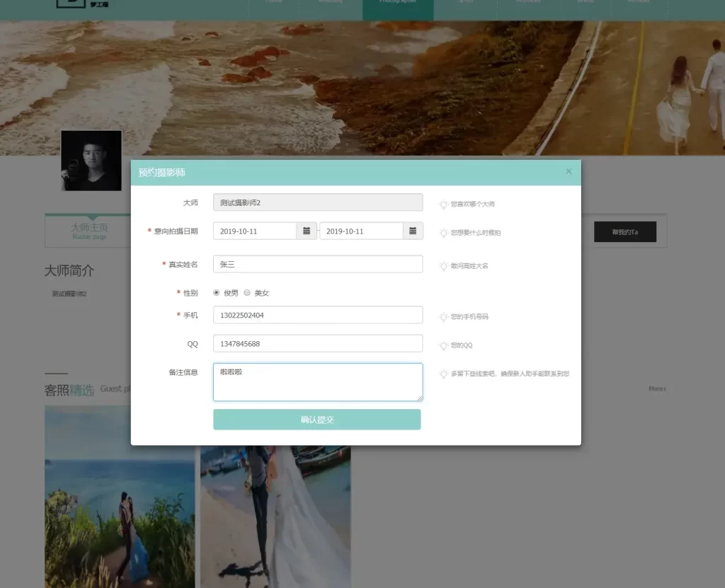Screen dimensions: 725x588
Task: Select the 美女 gender radio button
Action: (x=247, y=292)
